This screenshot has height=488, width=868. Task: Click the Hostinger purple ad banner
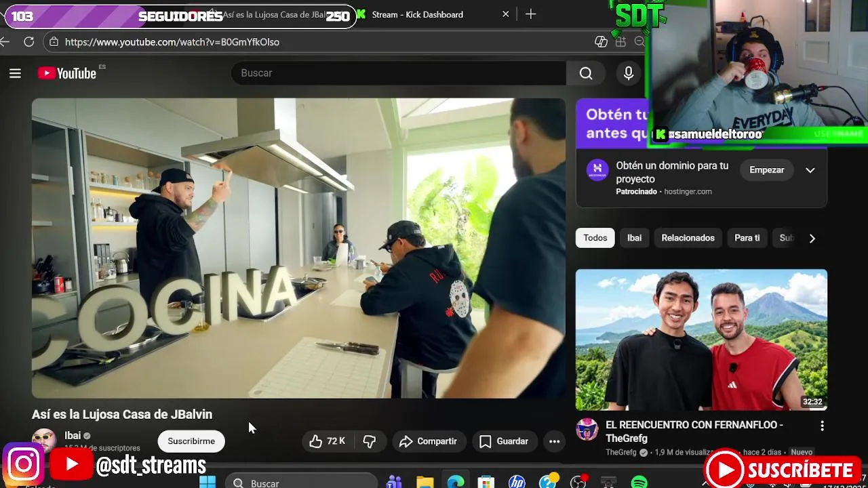[612, 123]
